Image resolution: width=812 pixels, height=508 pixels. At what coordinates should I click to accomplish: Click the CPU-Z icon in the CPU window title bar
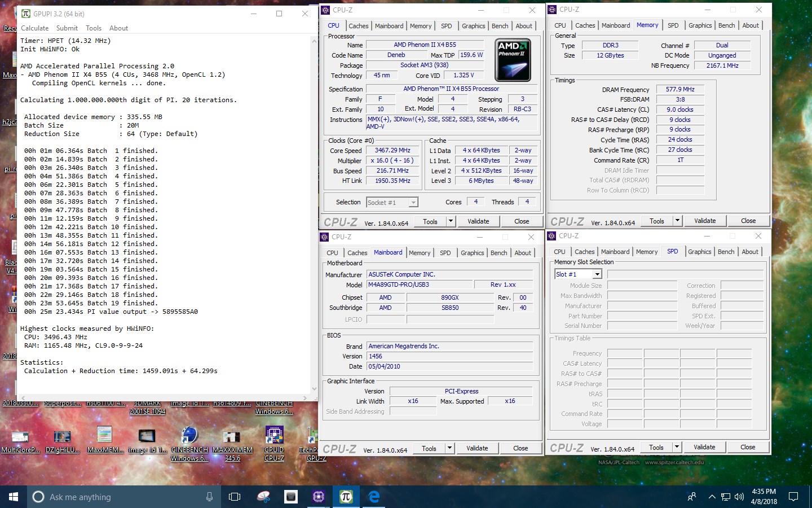[325, 10]
